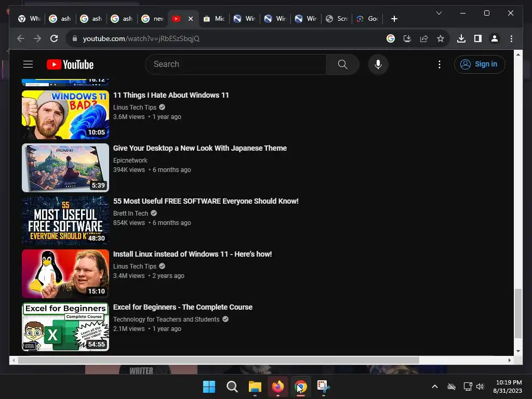The height and width of the screenshot is (399, 532).
Task: Expand tab search chevron
Action: point(438,13)
